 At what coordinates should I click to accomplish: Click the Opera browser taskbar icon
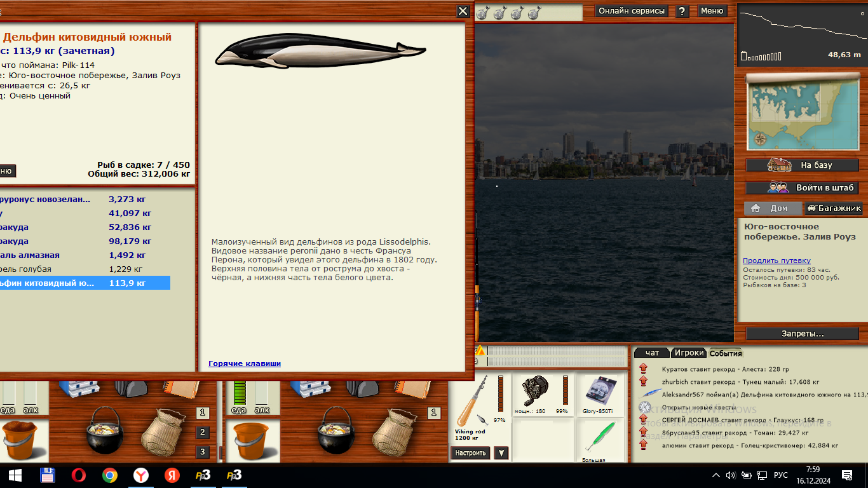click(x=79, y=475)
